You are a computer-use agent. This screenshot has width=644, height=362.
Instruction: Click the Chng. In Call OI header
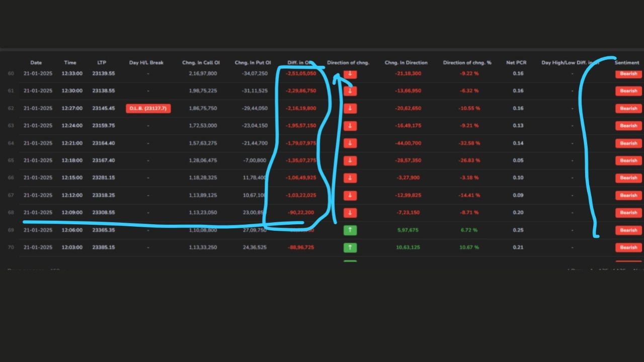coord(201,63)
